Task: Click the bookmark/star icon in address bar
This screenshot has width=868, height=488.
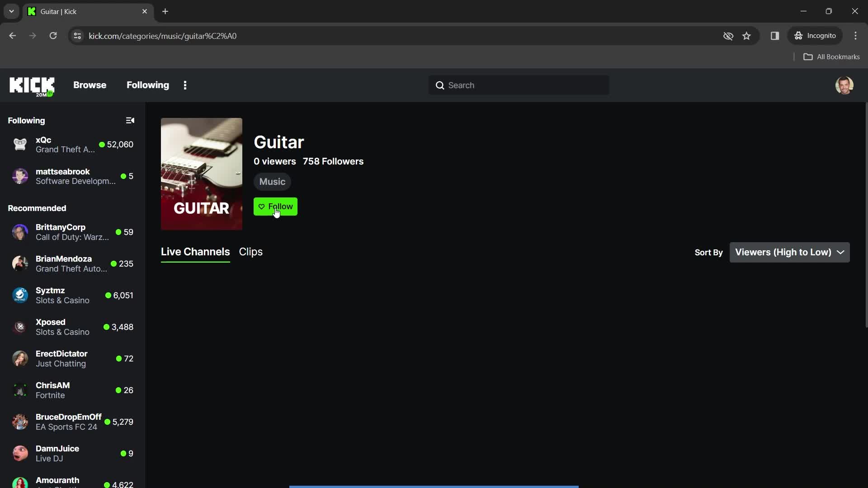Action: (747, 36)
